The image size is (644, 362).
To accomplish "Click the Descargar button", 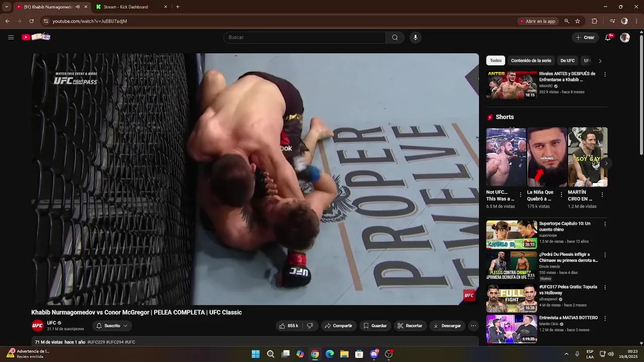I will (x=447, y=326).
